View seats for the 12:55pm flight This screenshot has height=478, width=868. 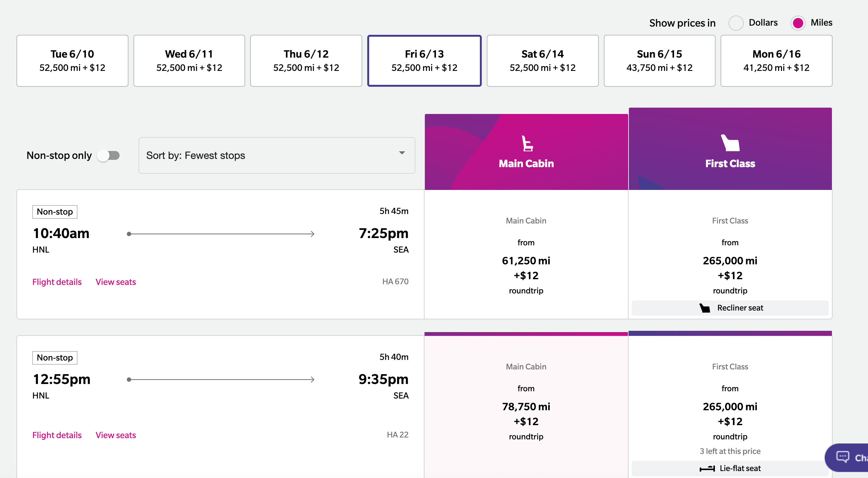click(115, 435)
